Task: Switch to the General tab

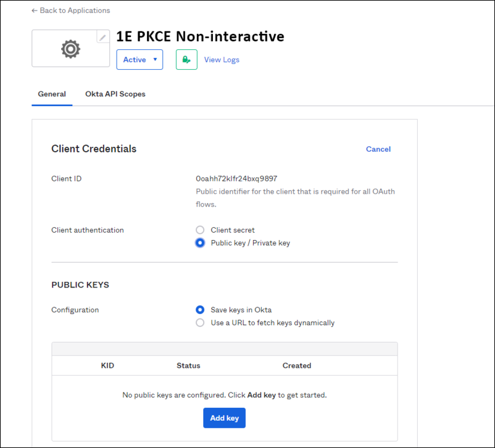Action: tap(52, 94)
